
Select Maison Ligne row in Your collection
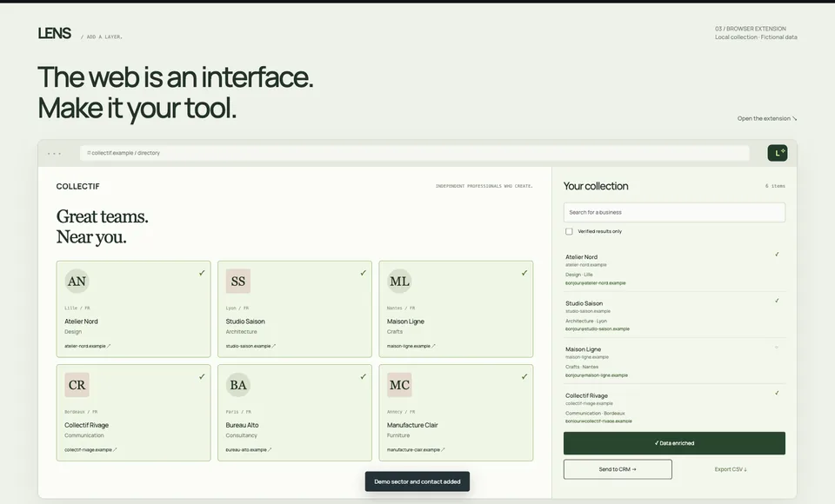click(x=674, y=361)
